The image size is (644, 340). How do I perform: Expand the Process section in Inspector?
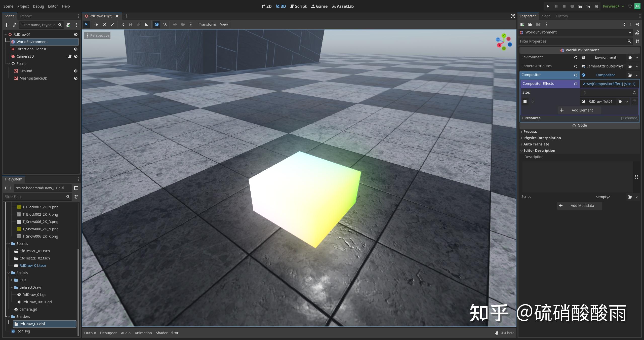tap(522, 131)
